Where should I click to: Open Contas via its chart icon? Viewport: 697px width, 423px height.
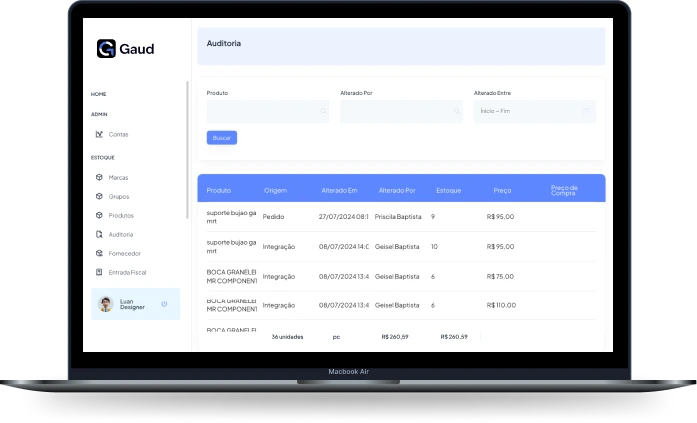[99, 134]
